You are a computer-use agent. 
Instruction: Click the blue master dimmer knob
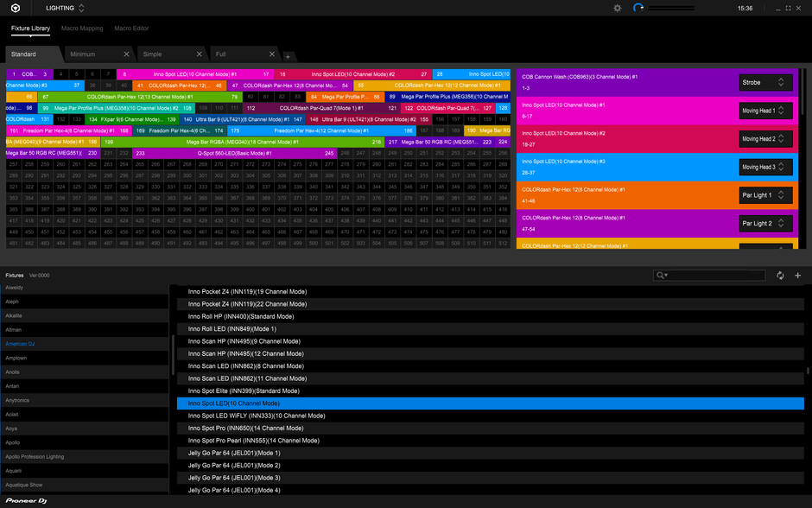(638, 8)
